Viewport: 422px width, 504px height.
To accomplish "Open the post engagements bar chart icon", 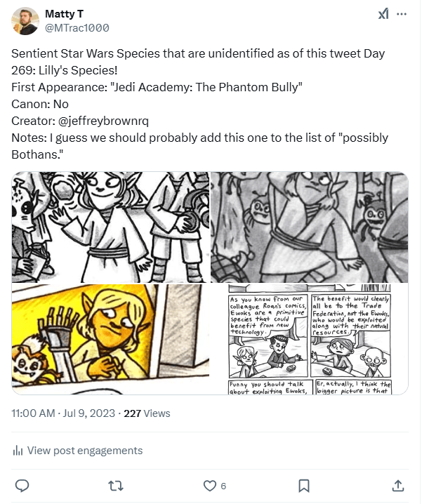I will click(18, 451).
